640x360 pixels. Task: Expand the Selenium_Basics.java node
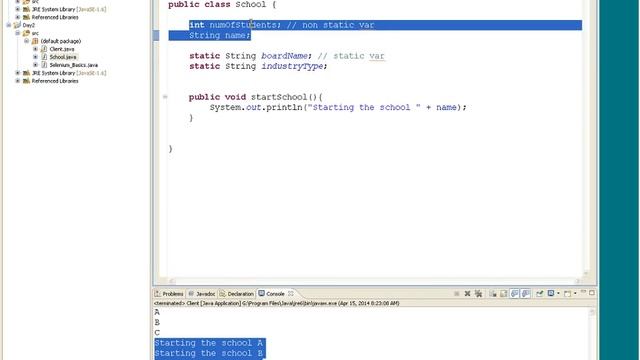[x=36, y=65]
